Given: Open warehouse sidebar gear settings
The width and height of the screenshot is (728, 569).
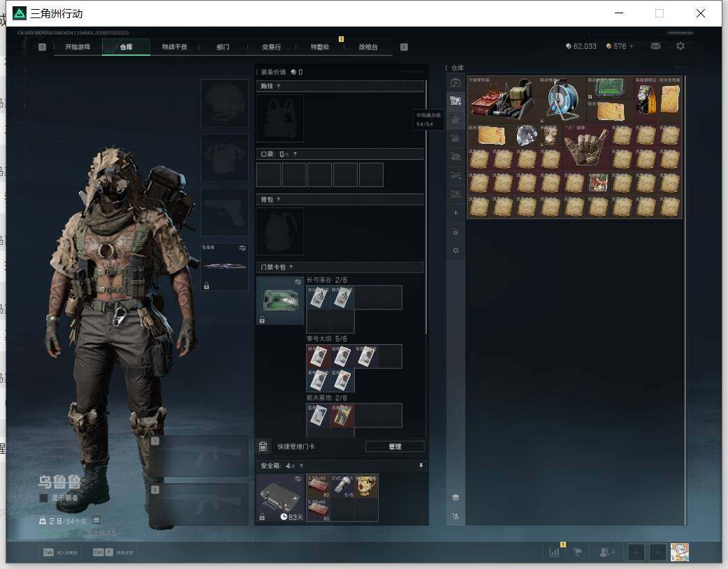Looking at the screenshot, I should coord(456,250).
